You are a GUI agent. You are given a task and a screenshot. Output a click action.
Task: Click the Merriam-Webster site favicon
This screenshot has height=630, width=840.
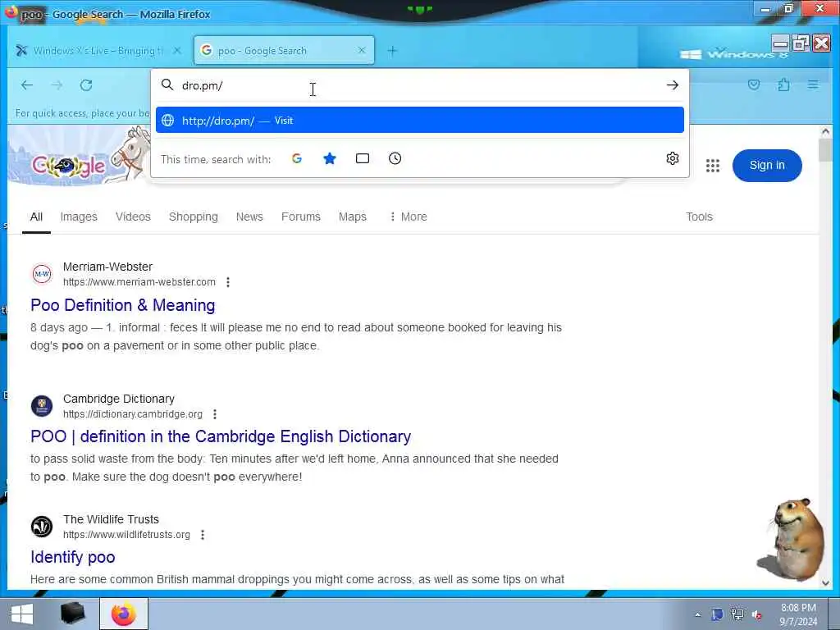[42, 274]
